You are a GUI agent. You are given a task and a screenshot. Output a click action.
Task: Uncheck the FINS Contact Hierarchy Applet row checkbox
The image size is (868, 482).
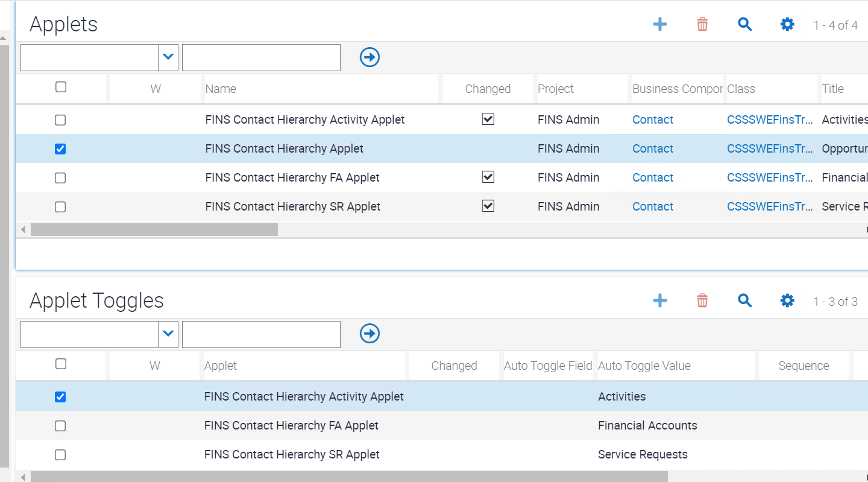pos(60,148)
